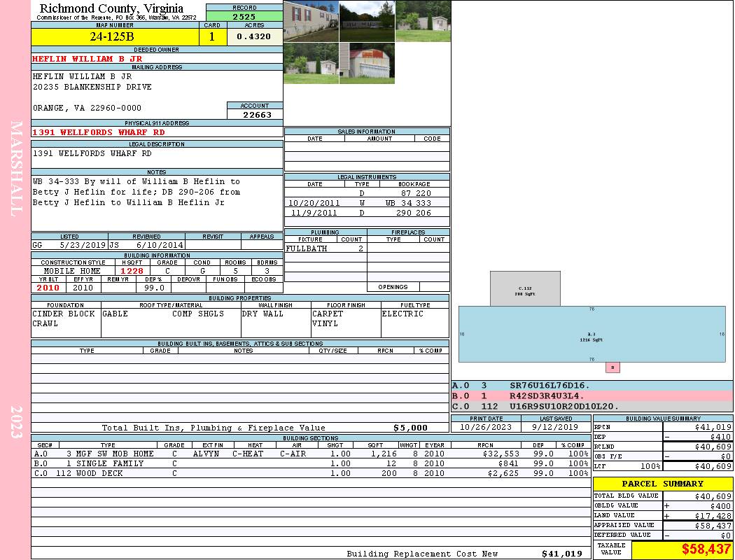Select FULLBATH plumbing fixture
735x560 pixels.
(307, 248)
